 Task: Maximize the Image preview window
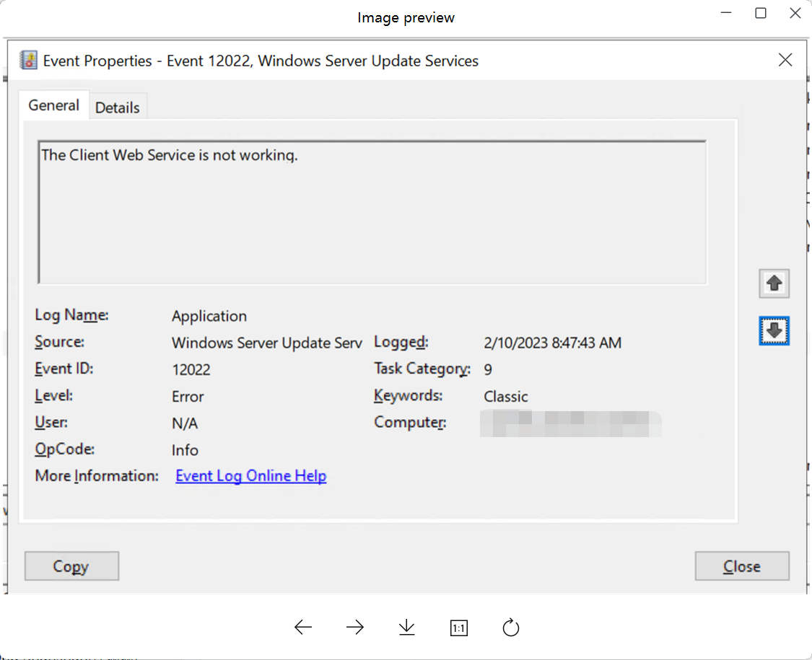click(761, 13)
